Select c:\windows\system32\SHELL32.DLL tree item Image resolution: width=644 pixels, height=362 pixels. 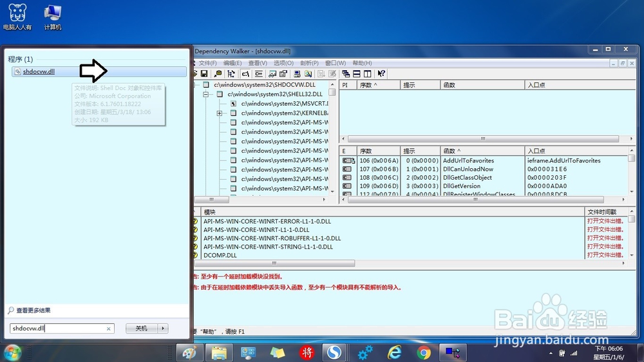point(275,94)
